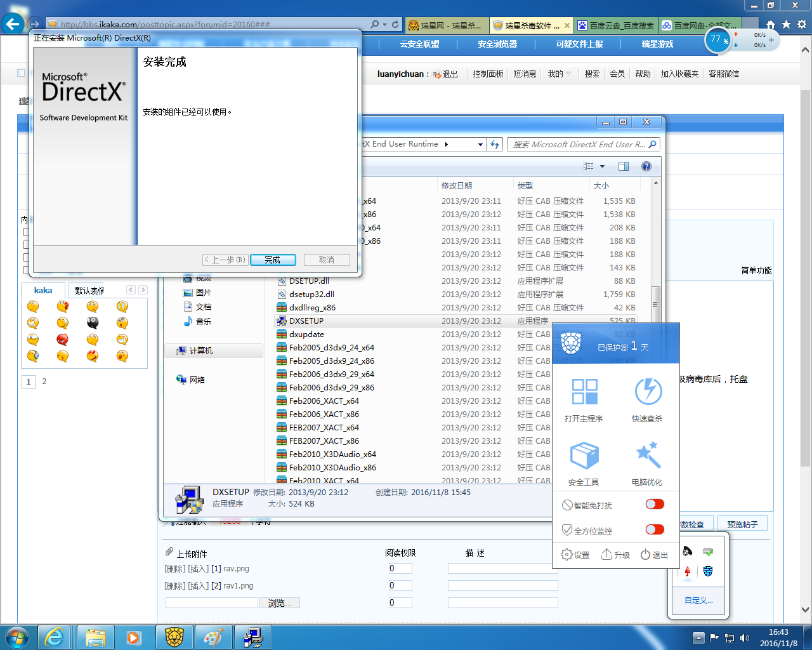Open IE favorites star
This screenshot has height=650, width=812.
(x=787, y=25)
